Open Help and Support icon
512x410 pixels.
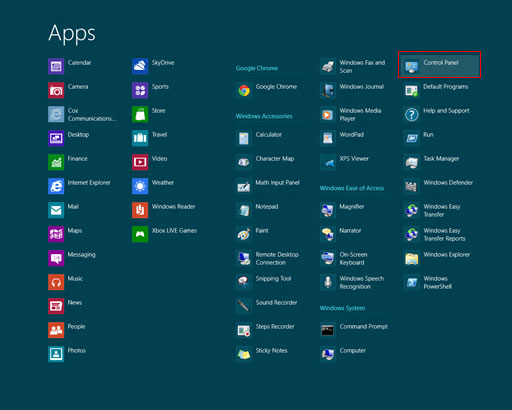[412, 114]
